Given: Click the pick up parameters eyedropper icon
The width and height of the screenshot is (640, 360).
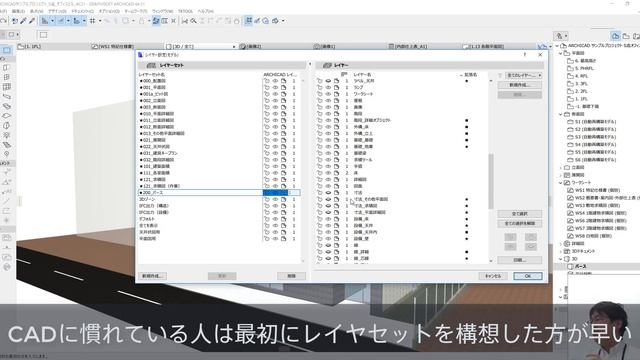Looking at the screenshot, I should point(23,20).
